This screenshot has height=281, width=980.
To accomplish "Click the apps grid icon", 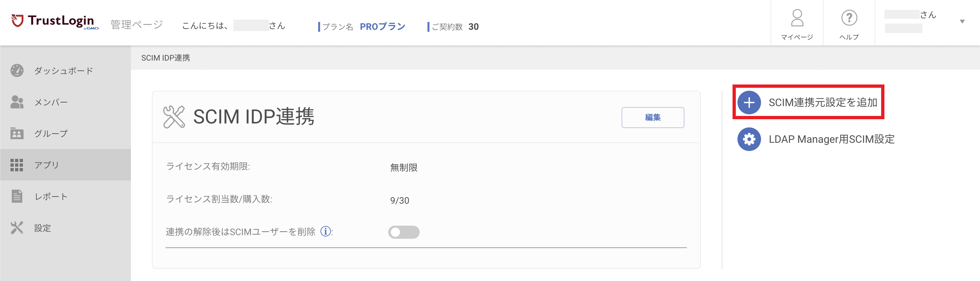I will point(17,165).
